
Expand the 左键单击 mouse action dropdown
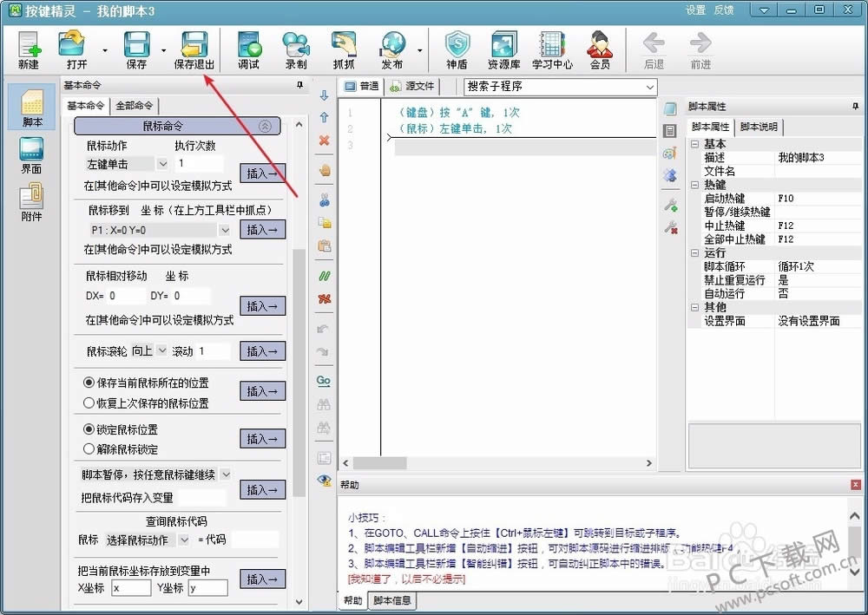(162, 164)
